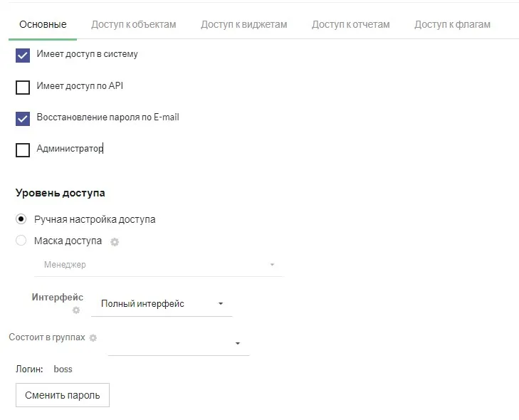Click the login value boss
Viewport: 519px width, 420px height.
coord(63,369)
